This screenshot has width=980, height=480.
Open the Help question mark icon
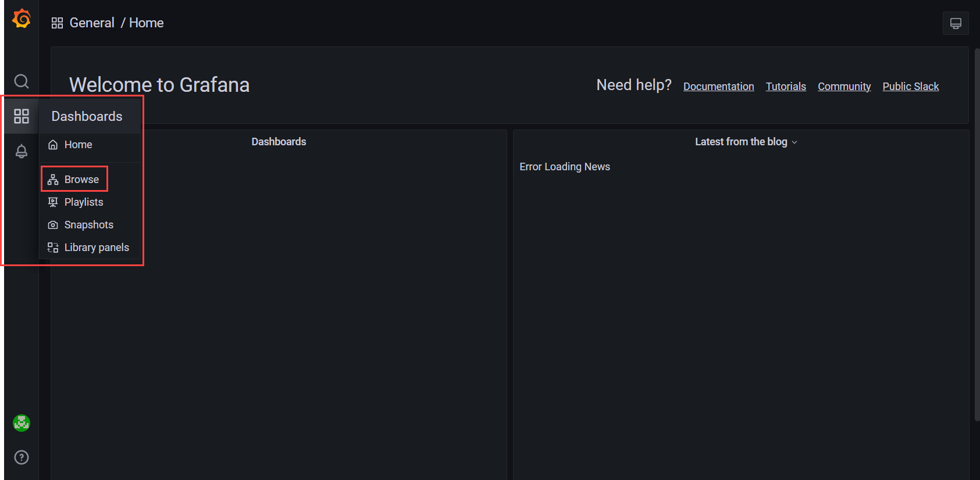click(x=22, y=457)
